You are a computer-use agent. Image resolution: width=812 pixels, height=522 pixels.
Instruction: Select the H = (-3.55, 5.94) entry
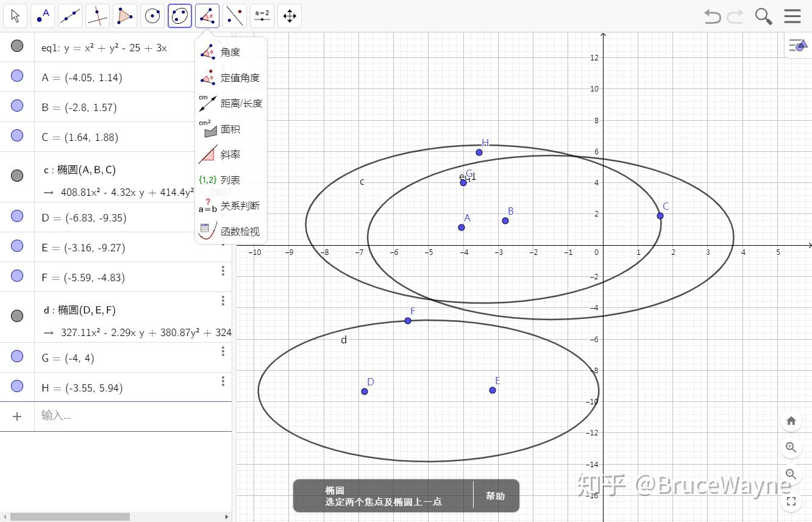point(82,388)
